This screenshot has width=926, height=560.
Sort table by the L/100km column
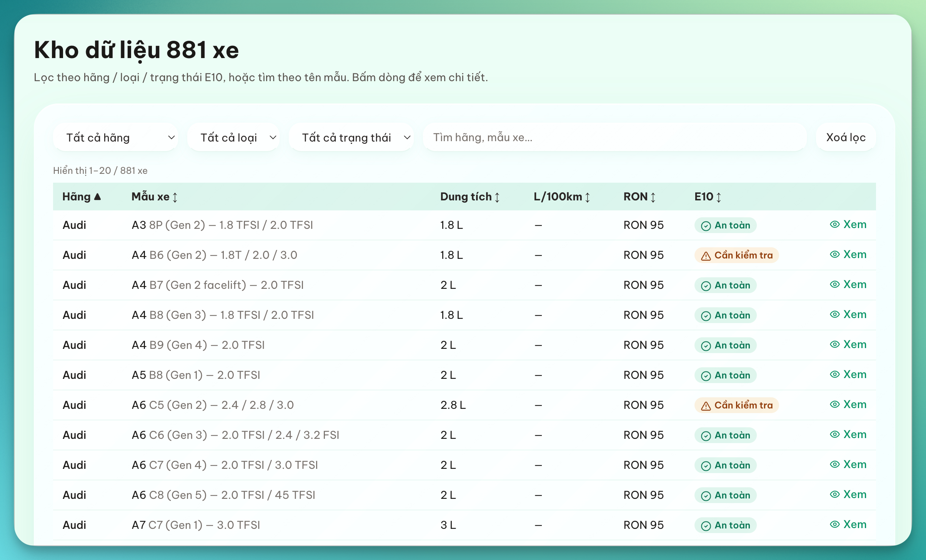click(562, 197)
